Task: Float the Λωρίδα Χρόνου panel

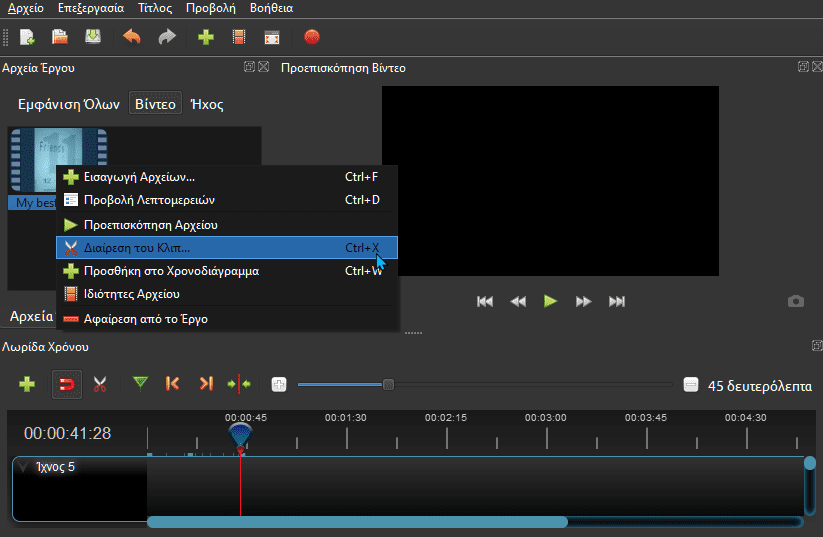Action: [817, 345]
